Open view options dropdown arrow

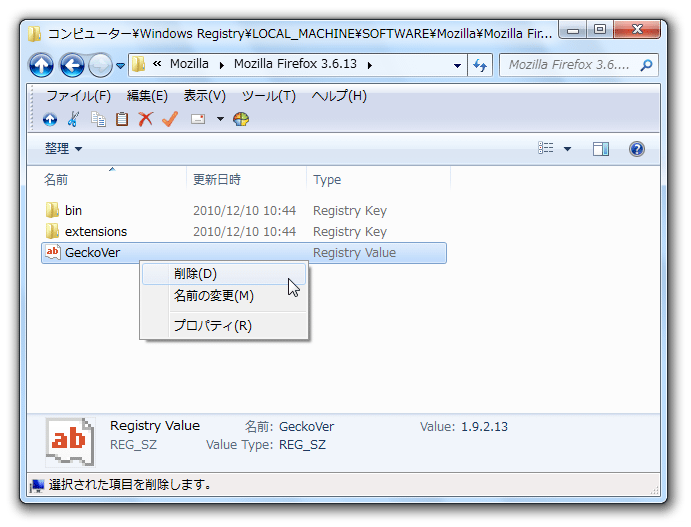click(568, 149)
